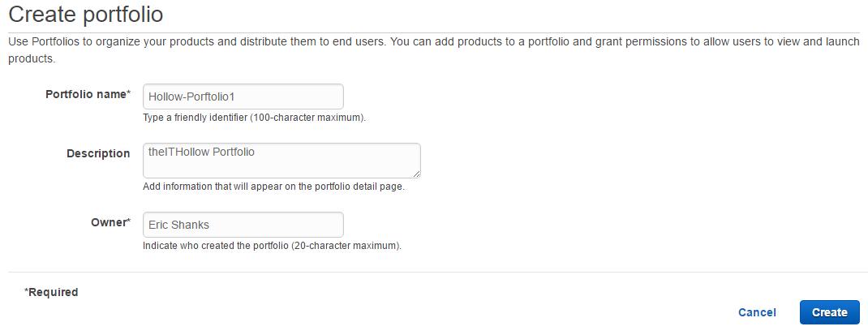Click the "*Required" footnote text
Viewport: 868px width, 335px height.
pyautogui.click(x=51, y=292)
